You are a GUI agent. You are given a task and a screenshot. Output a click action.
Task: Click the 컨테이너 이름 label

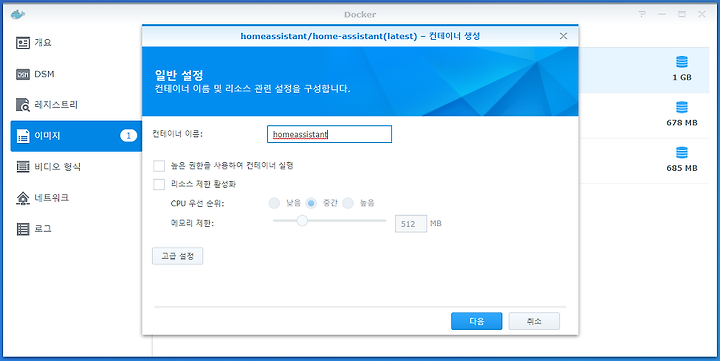click(177, 134)
